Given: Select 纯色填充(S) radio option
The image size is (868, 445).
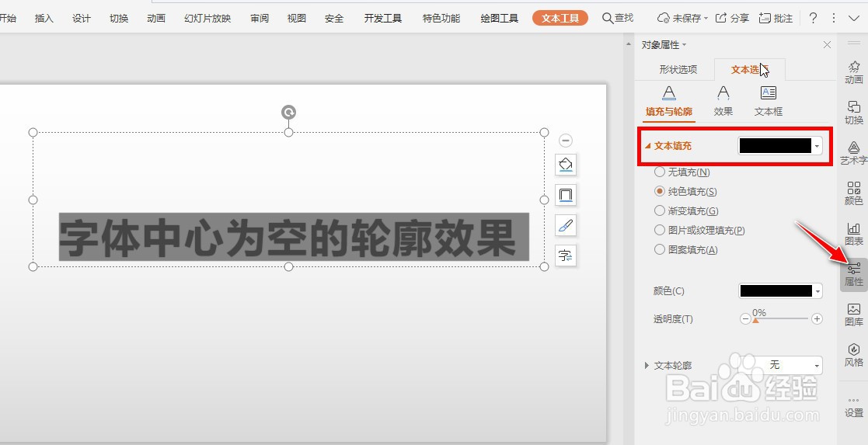Looking at the screenshot, I should point(685,192).
